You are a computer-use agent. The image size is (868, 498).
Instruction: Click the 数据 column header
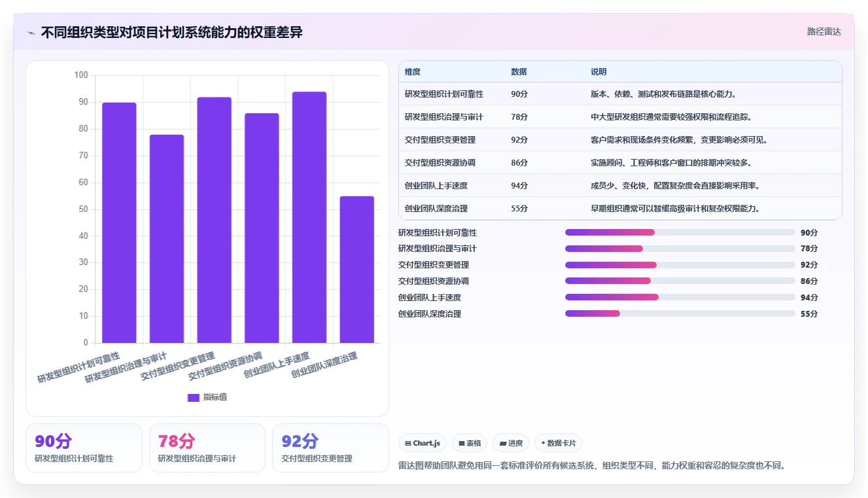519,72
